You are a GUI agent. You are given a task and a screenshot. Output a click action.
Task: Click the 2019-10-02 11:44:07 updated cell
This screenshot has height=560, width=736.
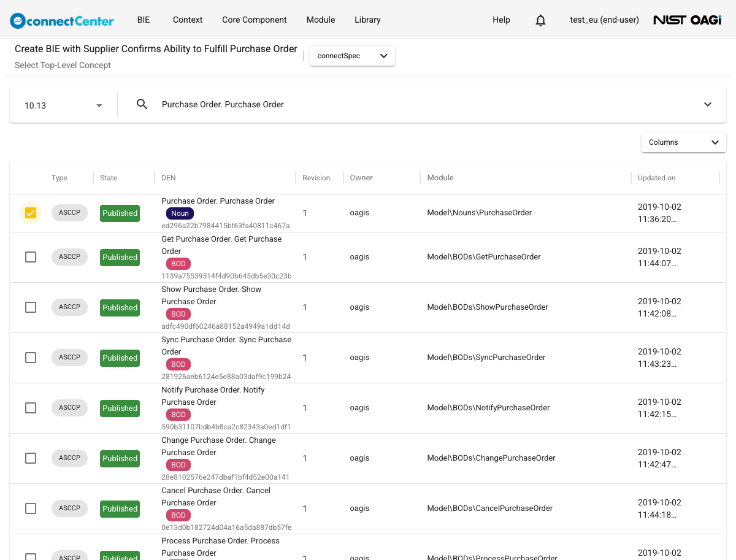coord(660,257)
